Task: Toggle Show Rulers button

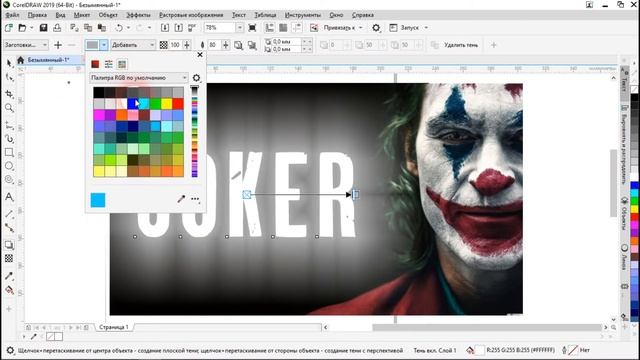Action: point(269,28)
